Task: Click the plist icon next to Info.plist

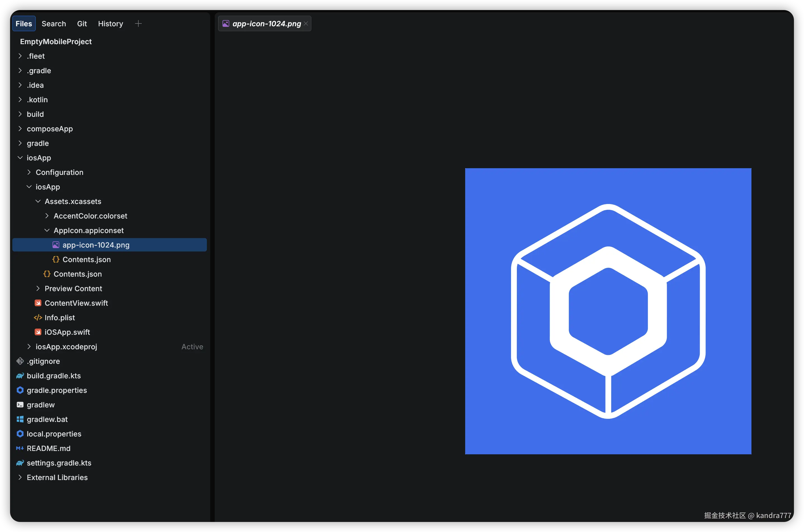Action: 38,318
